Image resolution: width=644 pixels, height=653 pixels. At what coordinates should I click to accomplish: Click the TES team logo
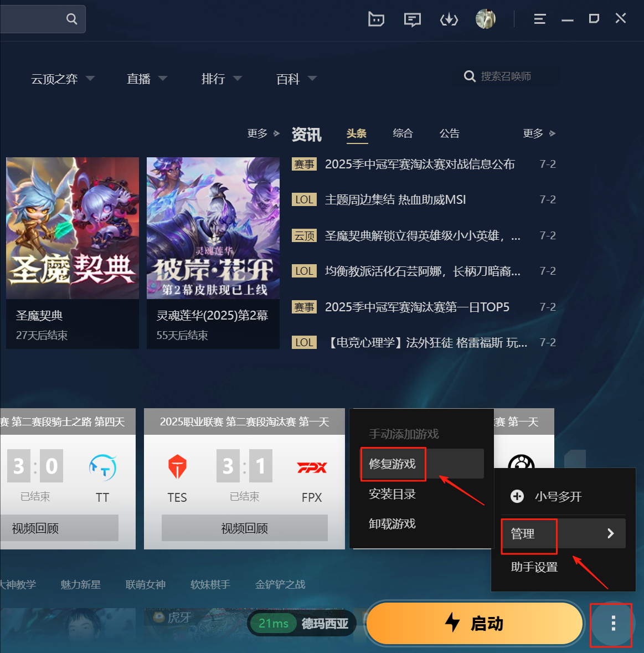pyautogui.click(x=177, y=466)
